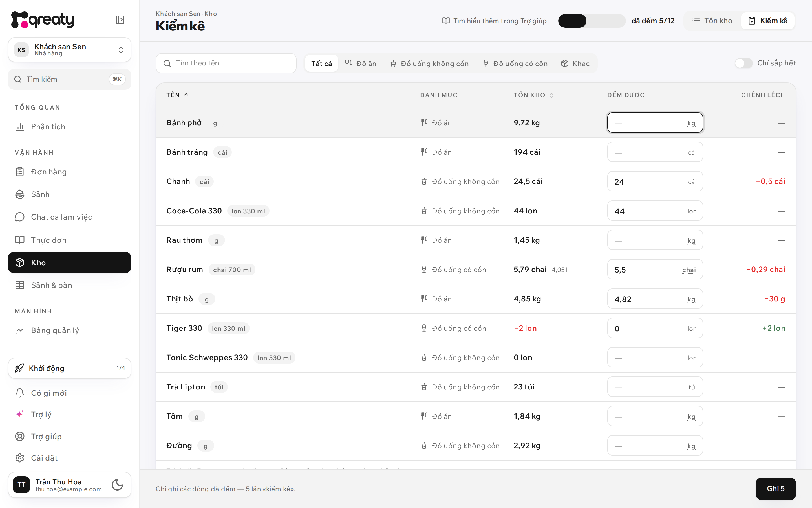Viewport: 812px width, 508px height.
Task: Click Bánh phở counted input
Action: [x=655, y=123]
